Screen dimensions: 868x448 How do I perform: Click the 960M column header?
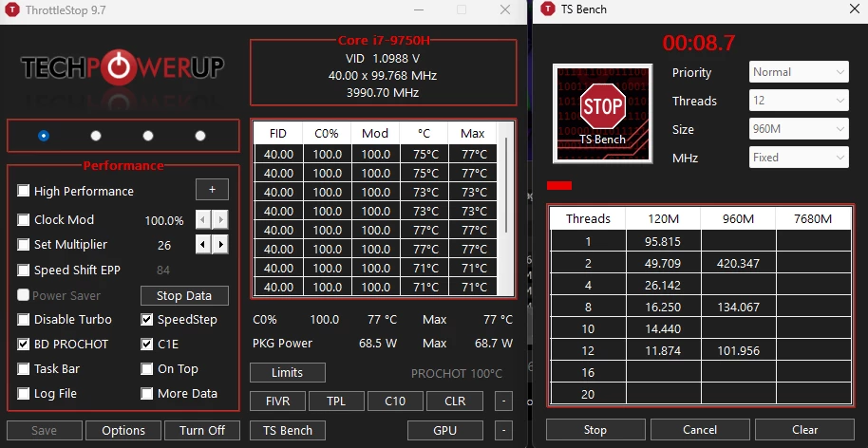click(x=738, y=218)
